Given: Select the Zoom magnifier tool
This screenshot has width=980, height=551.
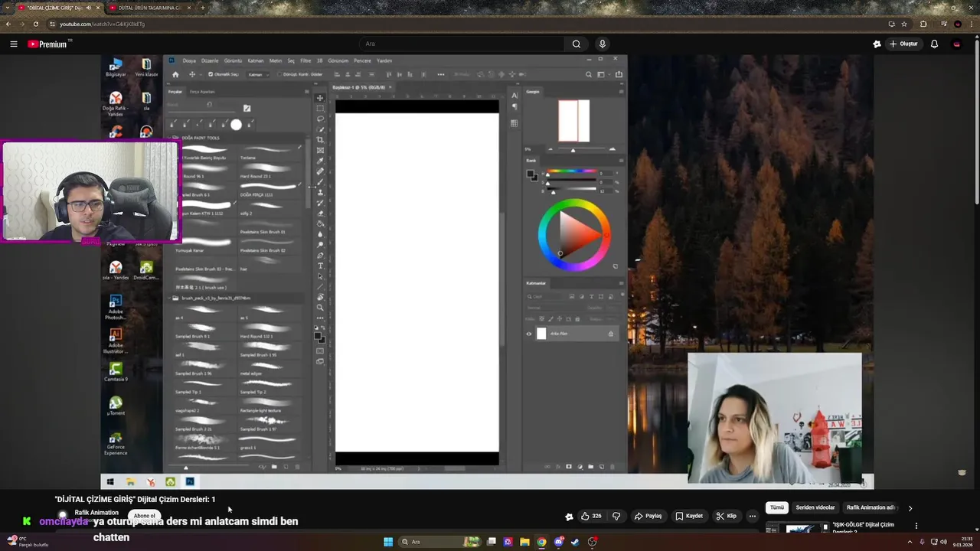Looking at the screenshot, I should 321,308.
